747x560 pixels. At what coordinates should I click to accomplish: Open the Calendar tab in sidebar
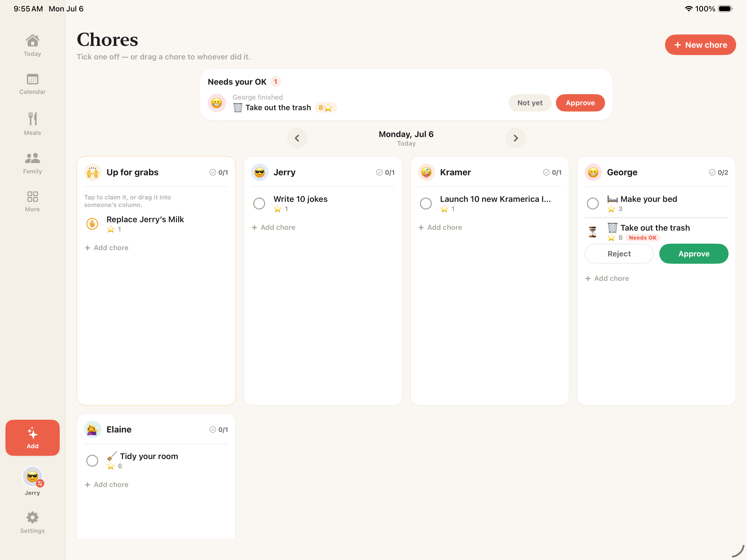point(32,84)
